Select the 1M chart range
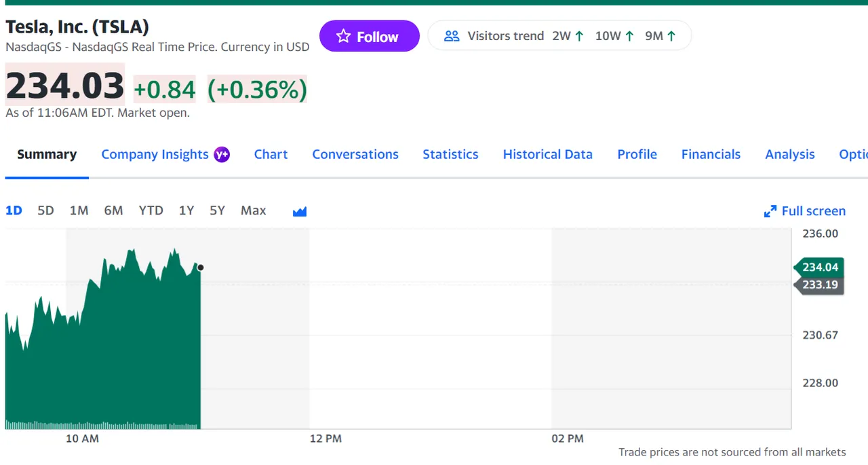The width and height of the screenshot is (868, 465). click(x=79, y=210)
